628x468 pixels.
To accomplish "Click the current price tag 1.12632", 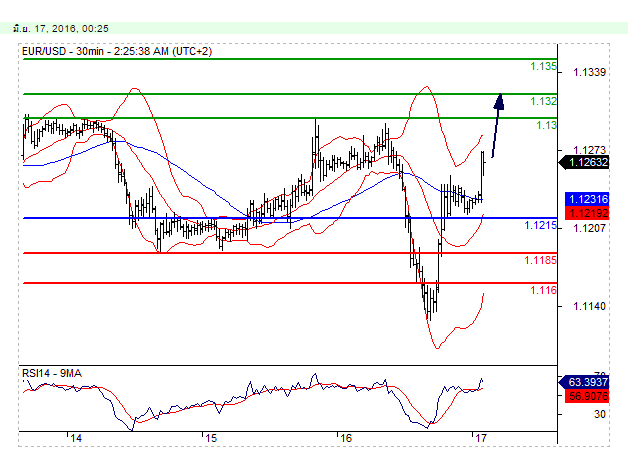I will (584, 163).
